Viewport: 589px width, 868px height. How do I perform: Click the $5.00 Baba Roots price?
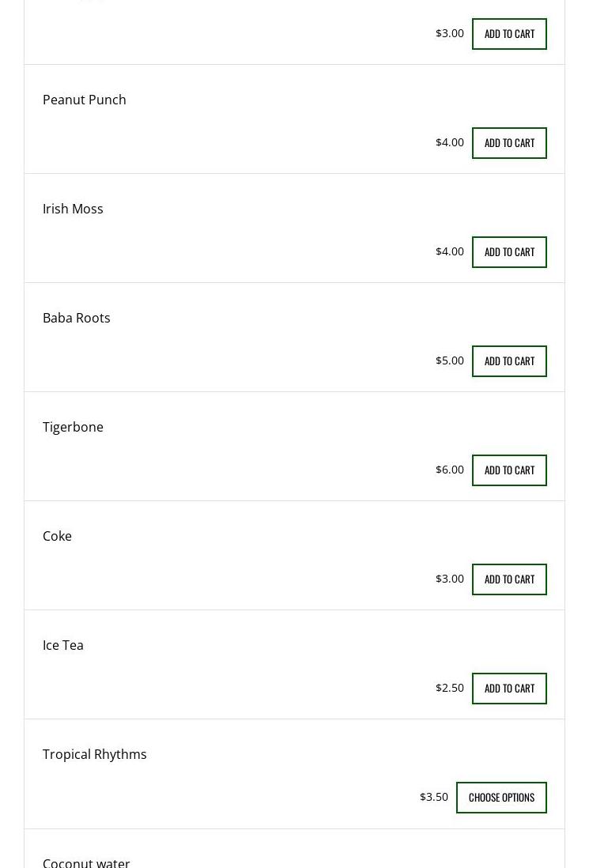[x=450, y=360]
